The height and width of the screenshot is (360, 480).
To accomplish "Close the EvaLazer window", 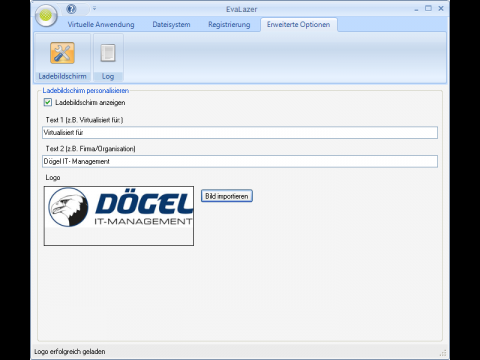I will 441,8.
